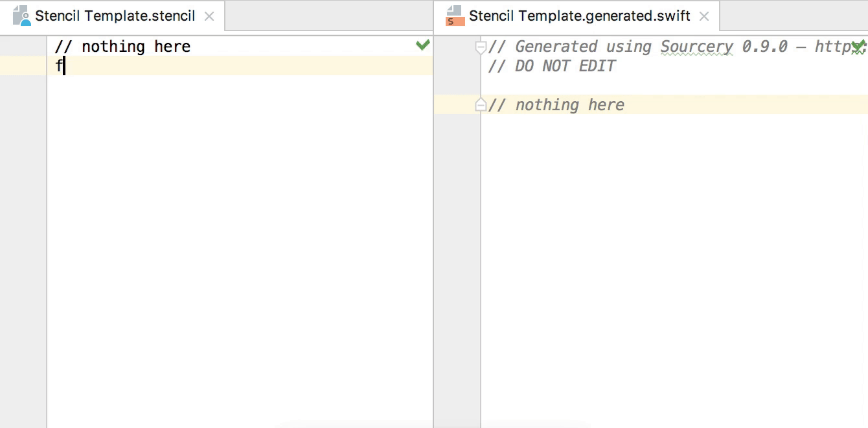This screenshot has height=428, width=868.
Task: Click the "// nothing here" comment in the stencil file
Action: 123,46
